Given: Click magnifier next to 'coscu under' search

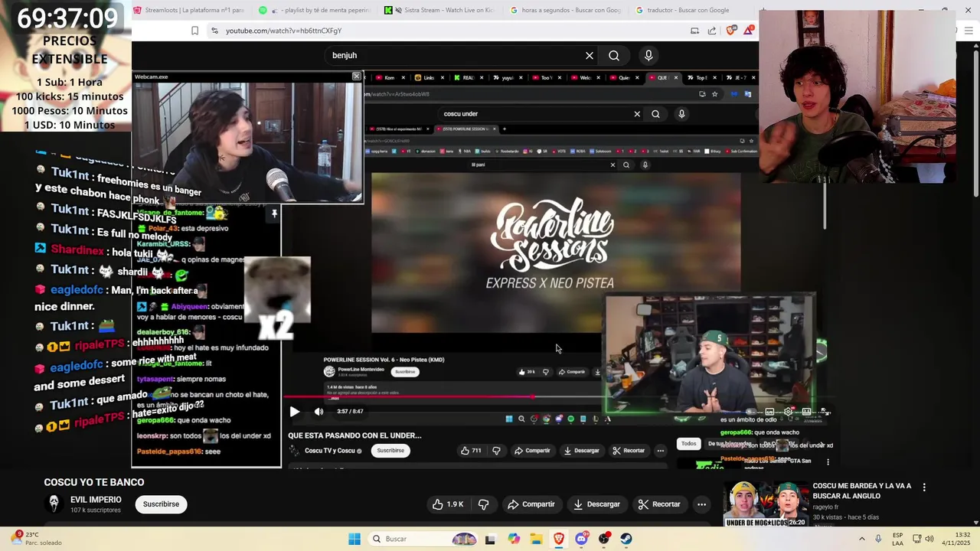Looking at the screenshot, I should coord(655,114).
